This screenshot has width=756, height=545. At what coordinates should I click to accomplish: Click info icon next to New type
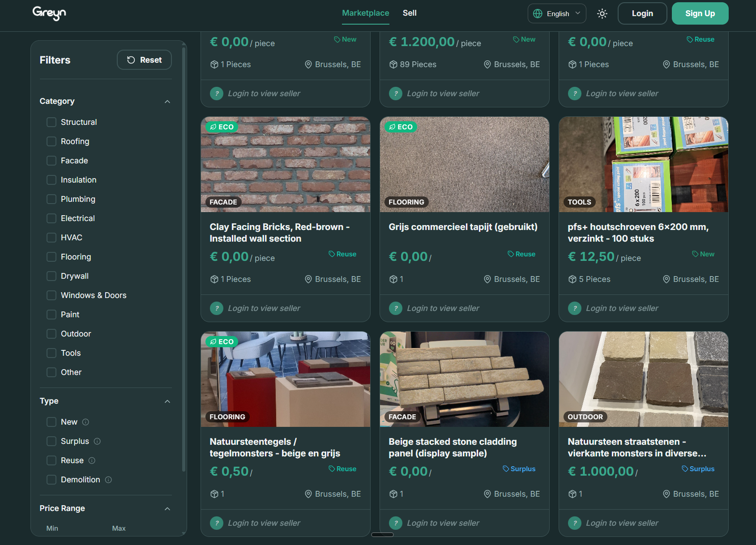[85, 422]
